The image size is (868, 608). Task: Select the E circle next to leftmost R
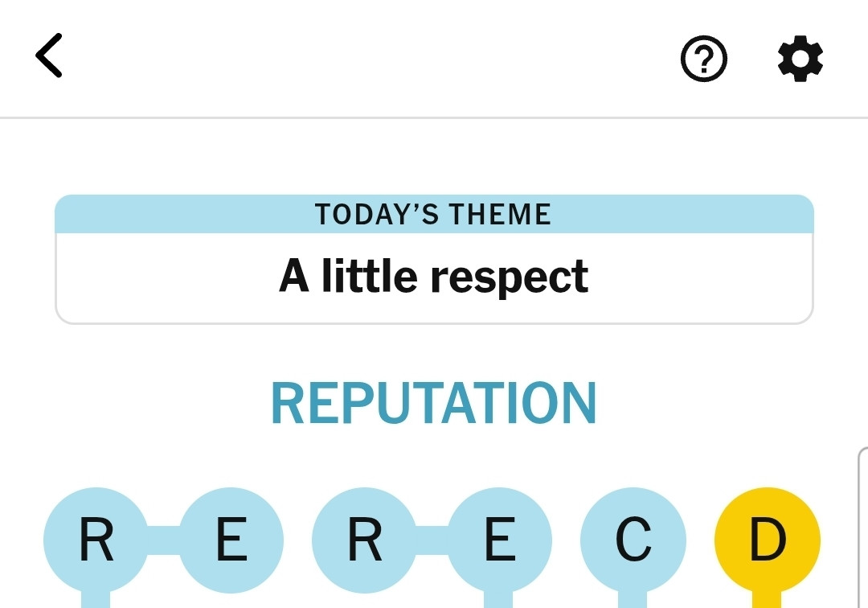(x=231, y=540)
